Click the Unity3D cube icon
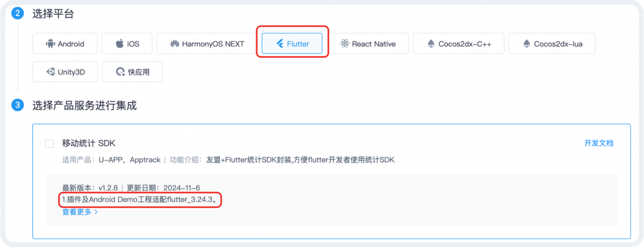This screenshot has height=247, width=644. (x=51, y=72)
